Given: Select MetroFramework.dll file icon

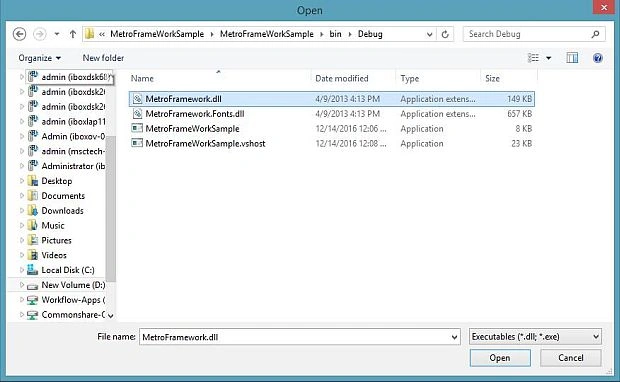Looking at the screenshot, I should [x=137, y=99].
